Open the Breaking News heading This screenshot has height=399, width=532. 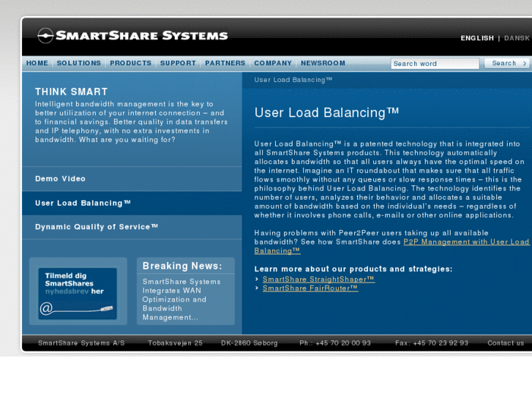[x=182, y=266]
